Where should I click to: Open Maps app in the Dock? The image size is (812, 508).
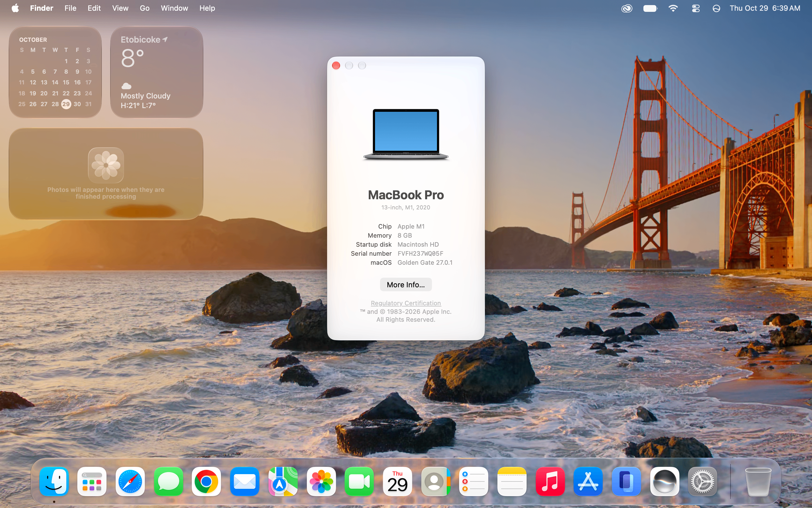tap(283, 481)
